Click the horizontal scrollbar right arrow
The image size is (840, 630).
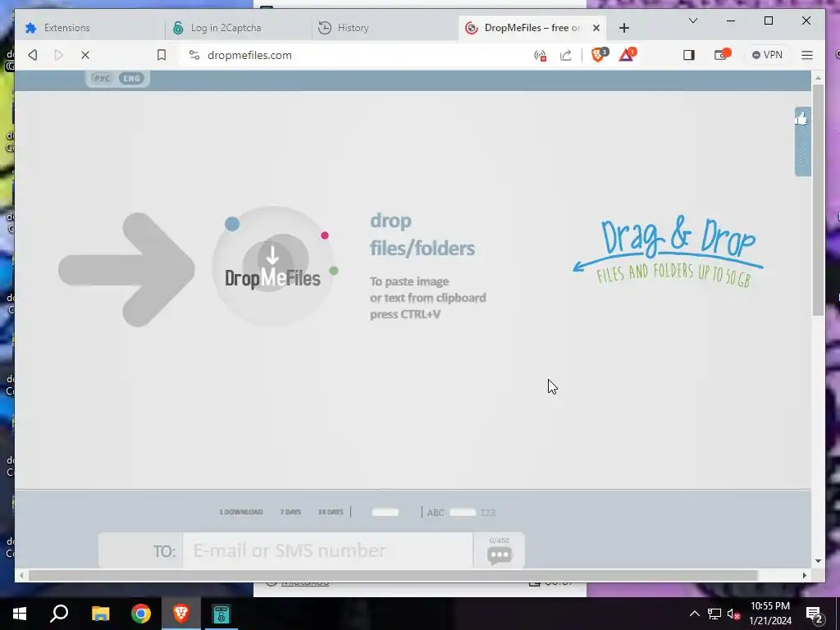click(x=805, y=575)
